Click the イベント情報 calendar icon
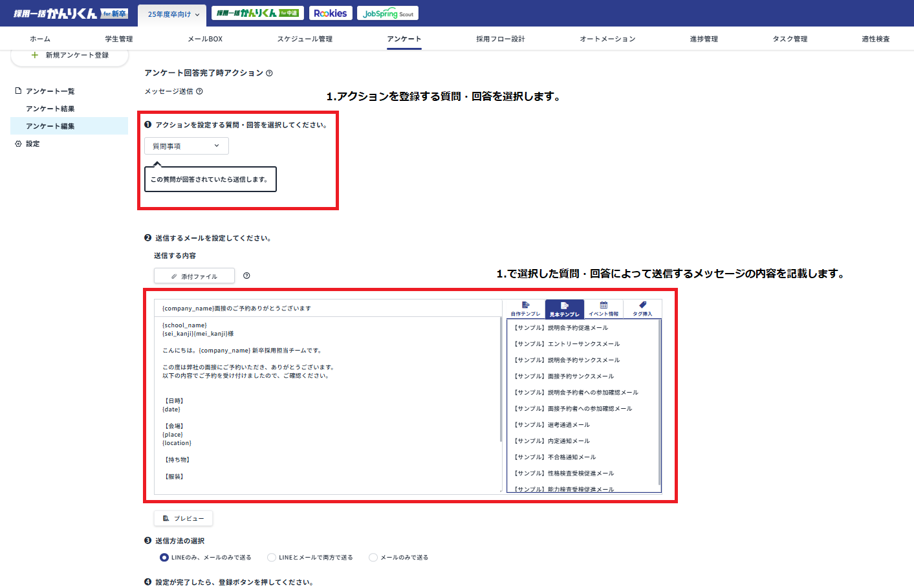Viewport: 914px width, 588px height. pyautogui.click(x=604, y=305)
